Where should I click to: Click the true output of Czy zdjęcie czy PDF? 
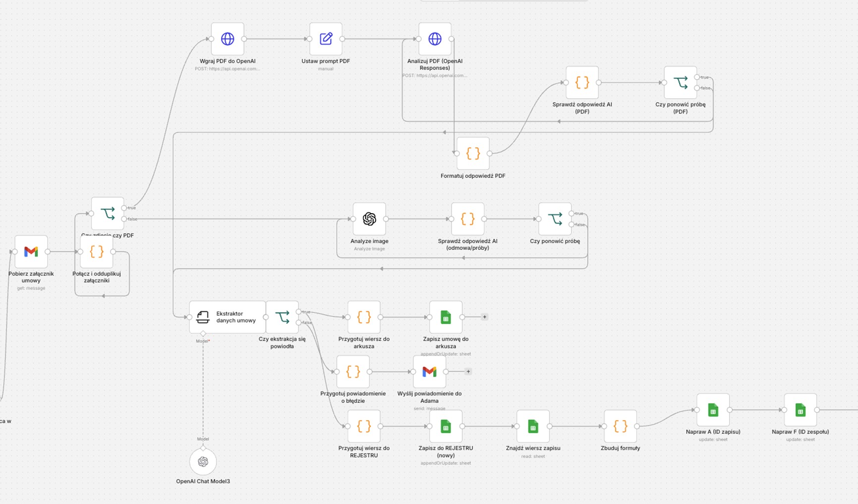(x=124, y=208)
